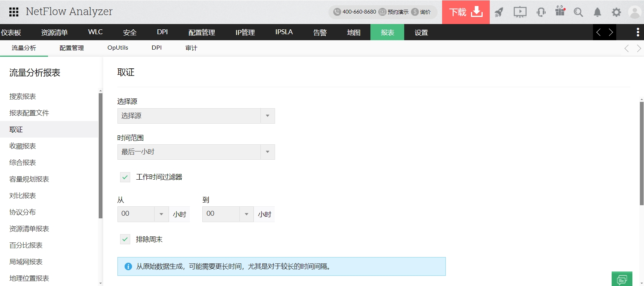This screenshot has height=286, width=644.
Task: Click the sub-tab bar left chevron
Action: (x=626, y=48)
